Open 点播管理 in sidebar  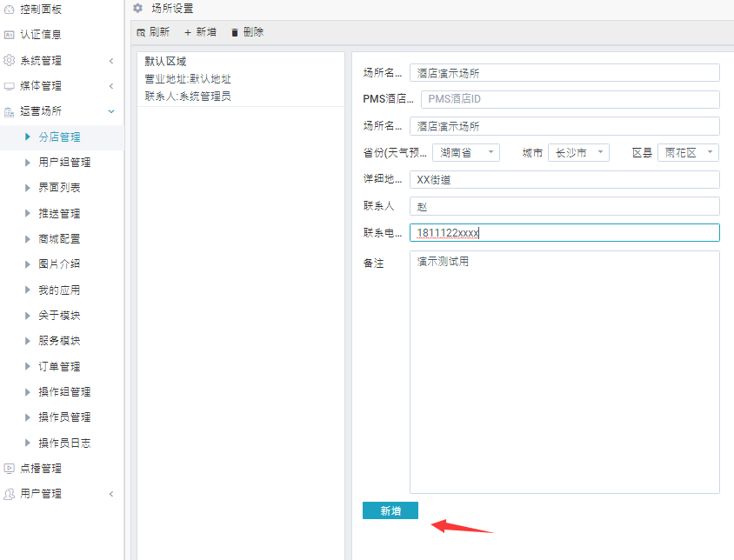41,468
